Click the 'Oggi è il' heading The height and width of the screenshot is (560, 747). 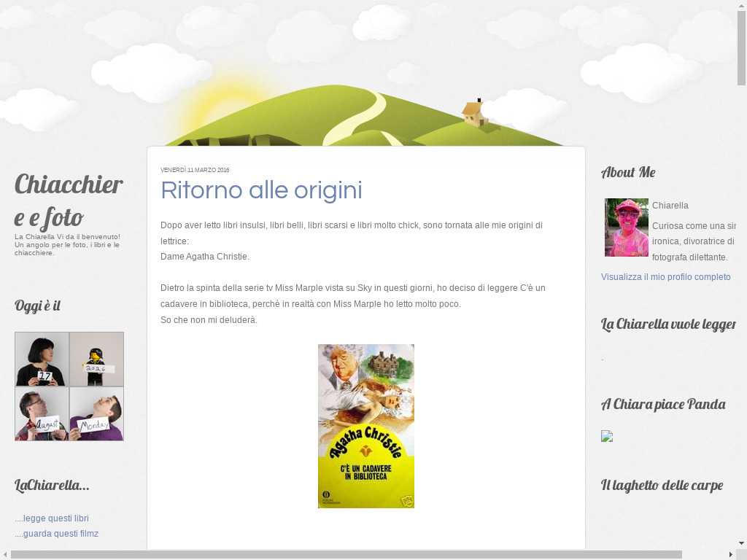pyautogui.click(x=37, y=306)
